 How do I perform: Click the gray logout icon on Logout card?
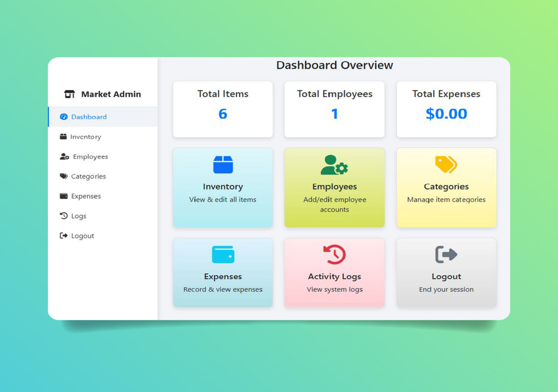(446, 255)
